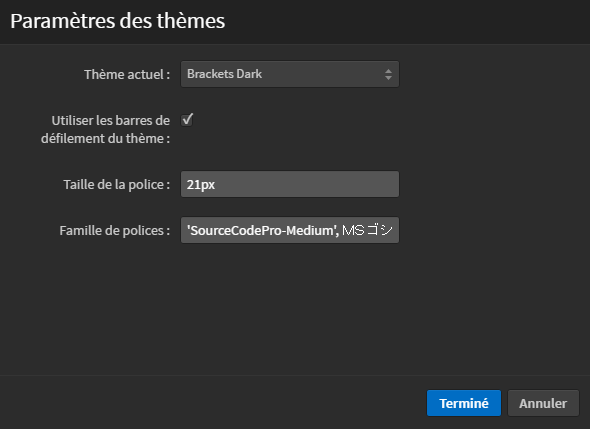Viewport: 590px width, 429px height.
Task: Click on 'SourceCodePro-Medium' font name text
Action: pos(263,230)
